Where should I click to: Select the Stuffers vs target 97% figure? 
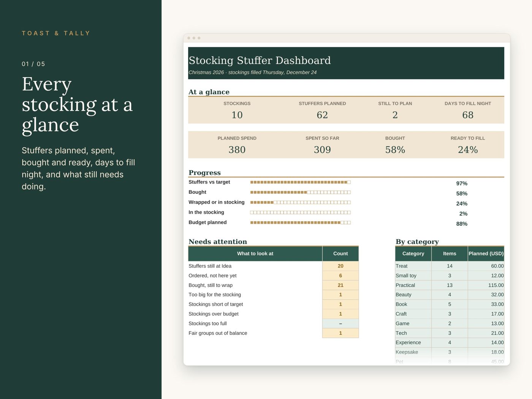pos(462,183)
